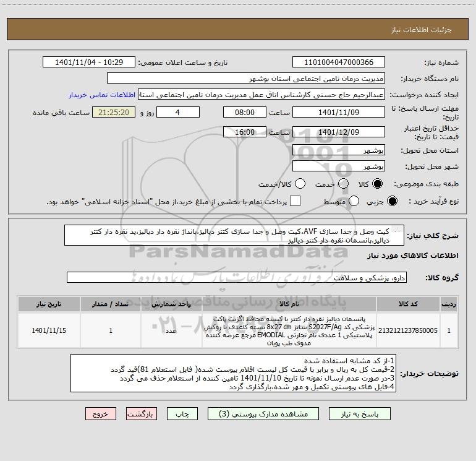Click the price validity date 1401/12/09
The height and width of the screenshot is (461, 476).
(339, 132)
